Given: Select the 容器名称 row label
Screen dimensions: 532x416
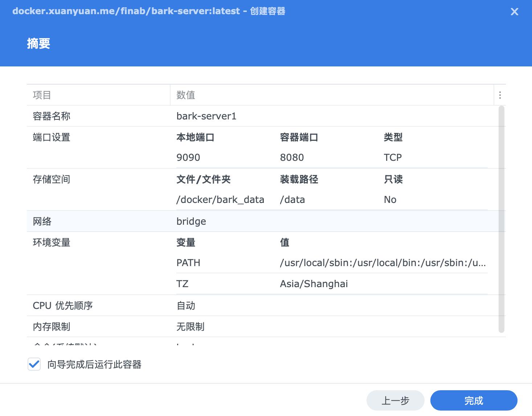Looking at the screenshot, I should click(52, 116).
